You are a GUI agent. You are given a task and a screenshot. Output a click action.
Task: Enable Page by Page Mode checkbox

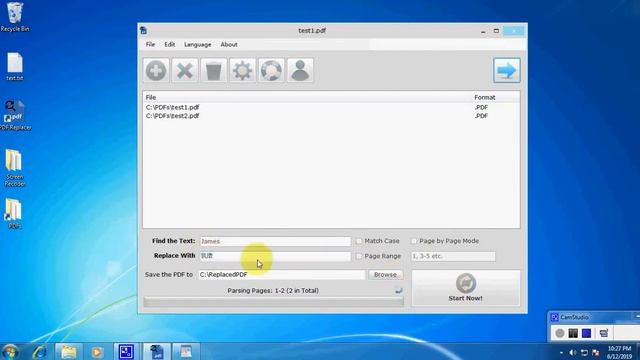coord(414,241)
